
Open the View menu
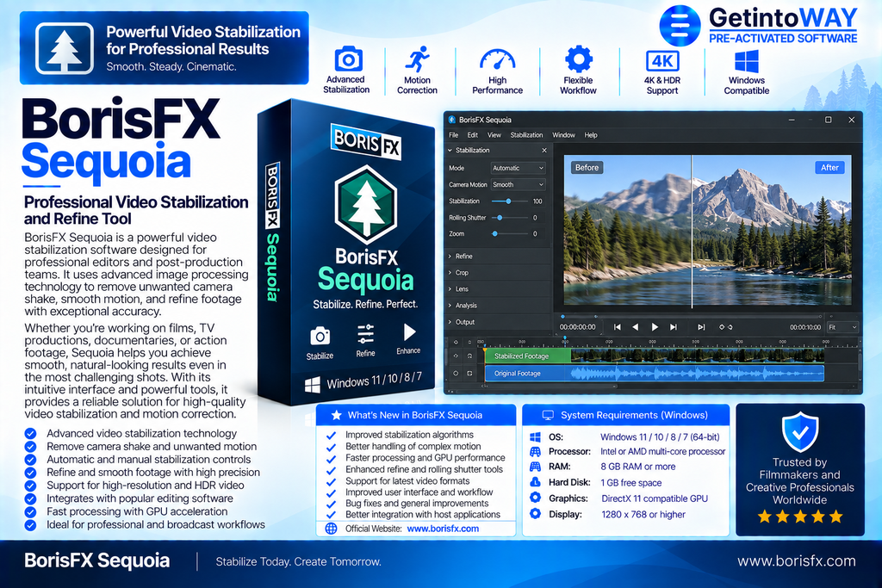click(494, 135)
